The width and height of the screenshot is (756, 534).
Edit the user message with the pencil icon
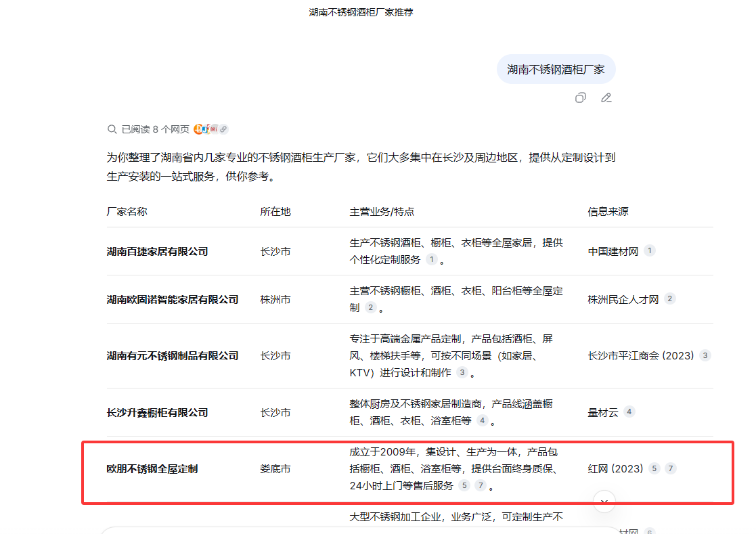click(606, 98)
